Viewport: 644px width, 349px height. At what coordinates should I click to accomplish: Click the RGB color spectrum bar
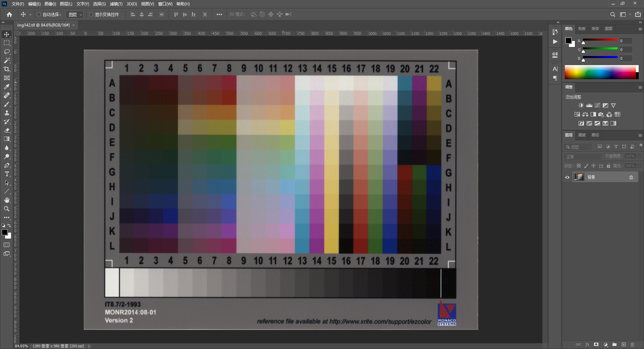pos(600,72)
